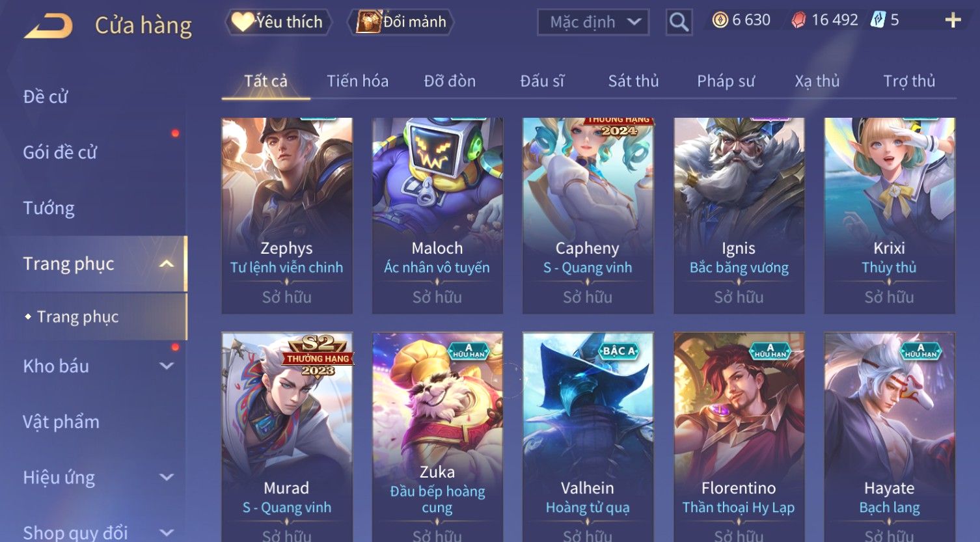
Task: Open the Zephys Tư lệnh viễn chinh skin
Action: point(287,216)
